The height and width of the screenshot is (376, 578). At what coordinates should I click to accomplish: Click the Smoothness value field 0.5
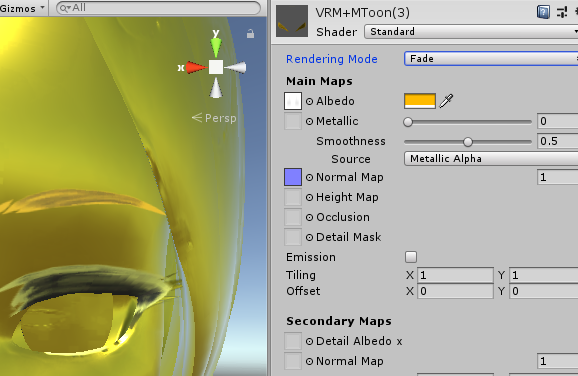(x=558, y=141)
